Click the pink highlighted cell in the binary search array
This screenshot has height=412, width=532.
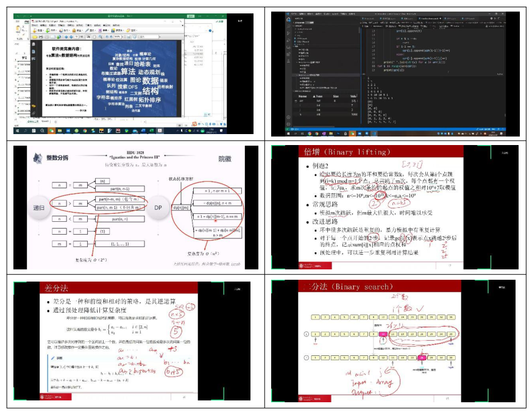(x=384, y=335)
